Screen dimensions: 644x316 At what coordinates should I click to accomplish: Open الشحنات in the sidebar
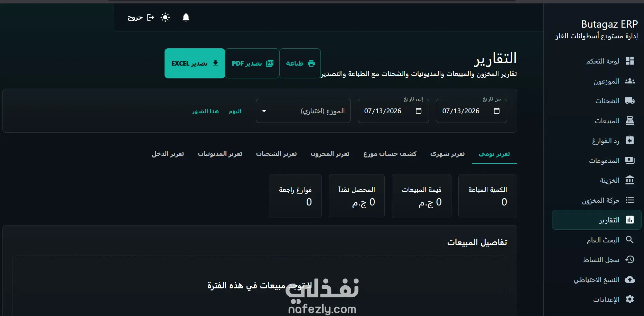597,101
